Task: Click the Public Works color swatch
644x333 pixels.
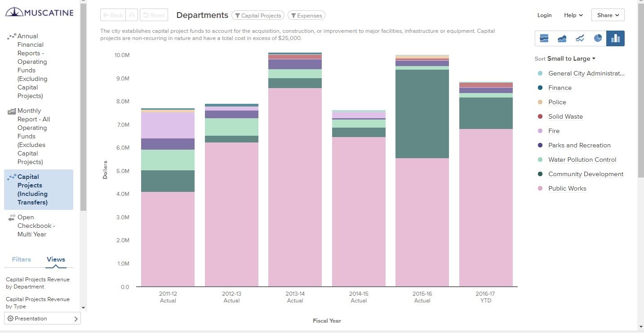Action: point(540,188)
